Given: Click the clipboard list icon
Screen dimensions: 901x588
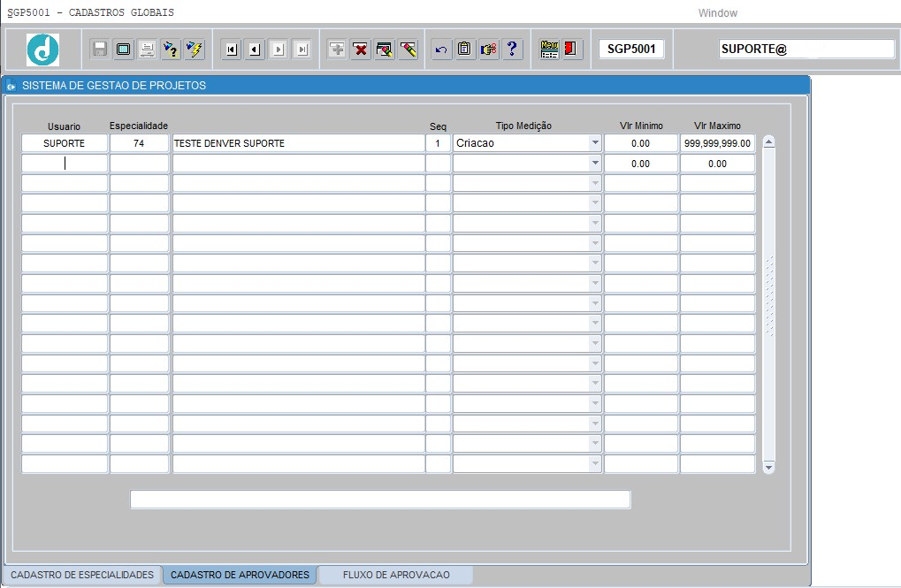Looking at the screenshot, I should 464,50.
